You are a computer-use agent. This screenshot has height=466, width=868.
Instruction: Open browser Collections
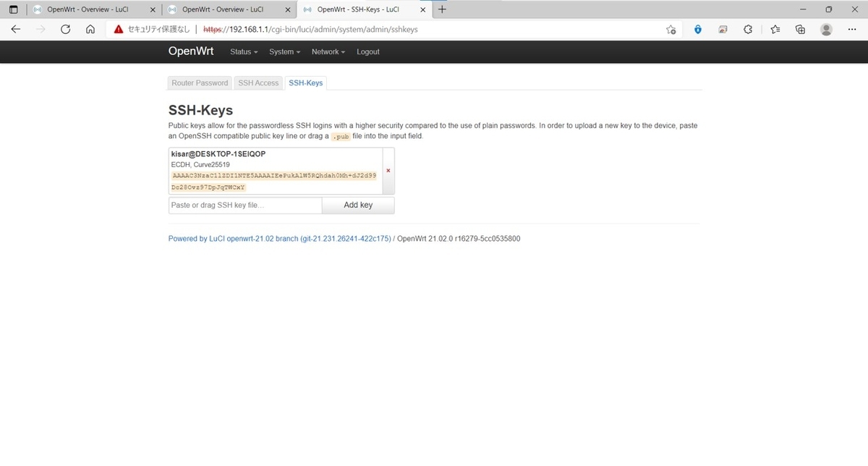click(800, 30)
